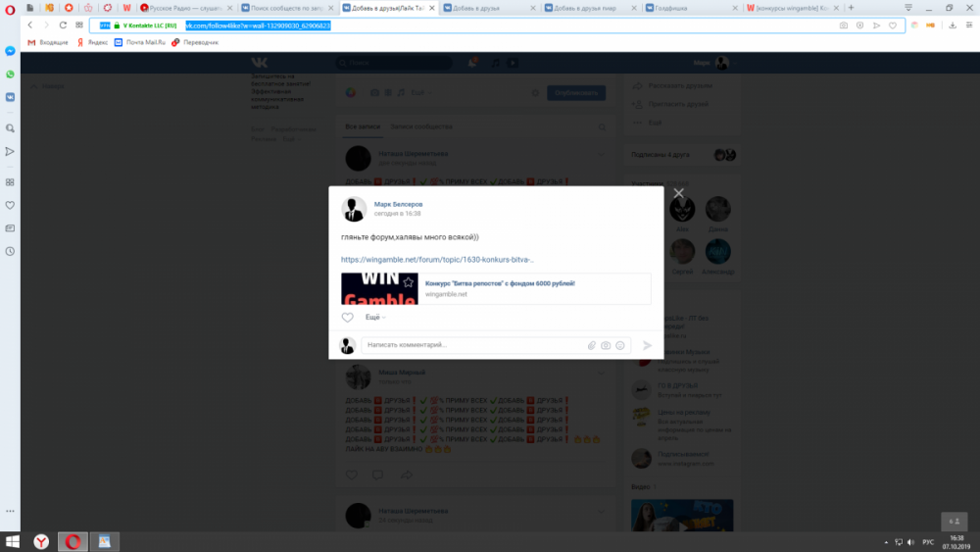980x552 pixels.
Task: Open the Opera tab list menu dropdown
Action: point(911,8)
